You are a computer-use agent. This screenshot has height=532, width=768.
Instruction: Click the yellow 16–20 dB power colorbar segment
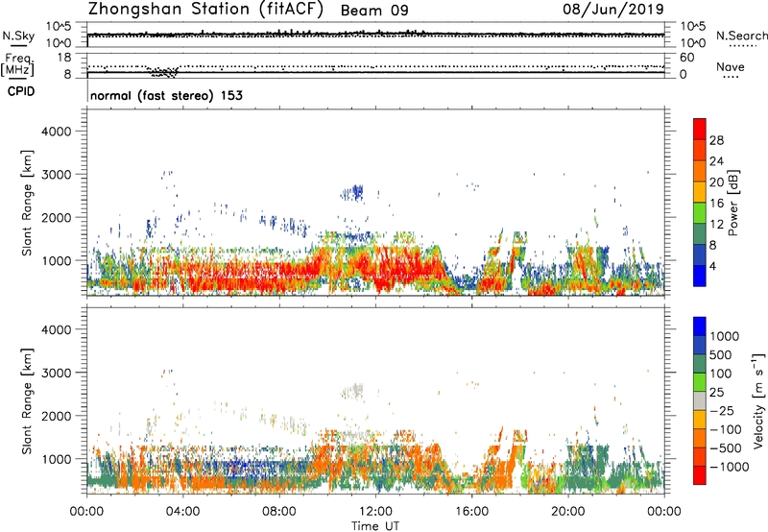pyautogui.click(x=700, y=191)
